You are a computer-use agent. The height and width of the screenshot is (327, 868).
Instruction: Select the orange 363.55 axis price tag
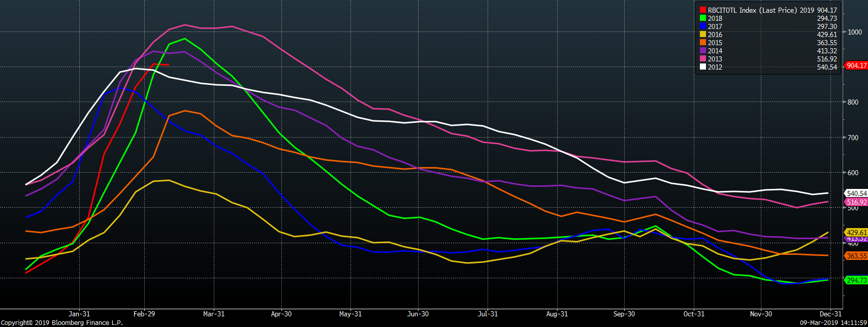click(856, 256)
